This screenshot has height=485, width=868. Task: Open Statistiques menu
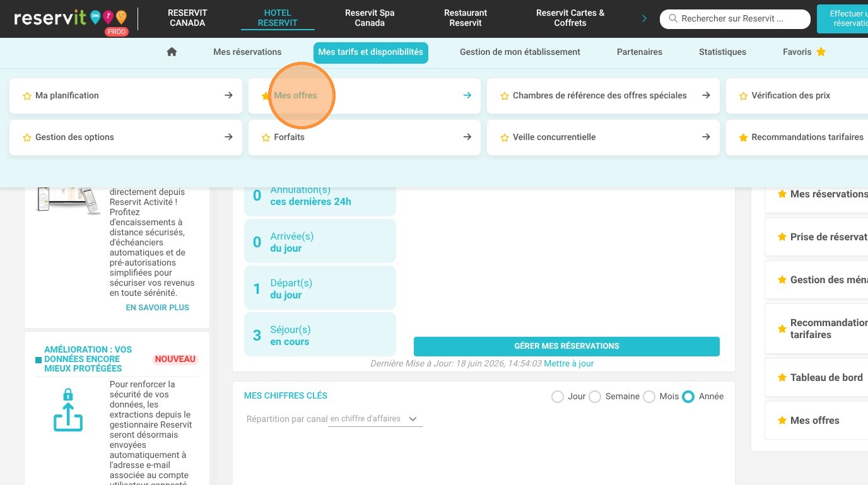click(722, 52)
